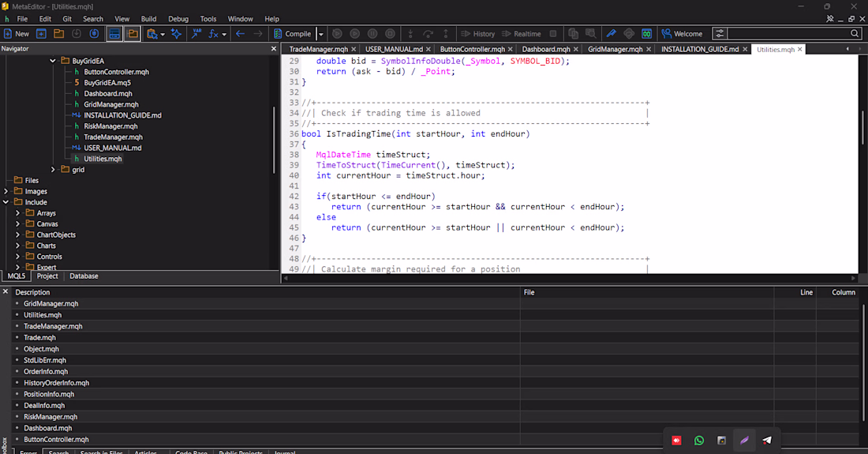Click the pause debugging icon

pos(372,34)
